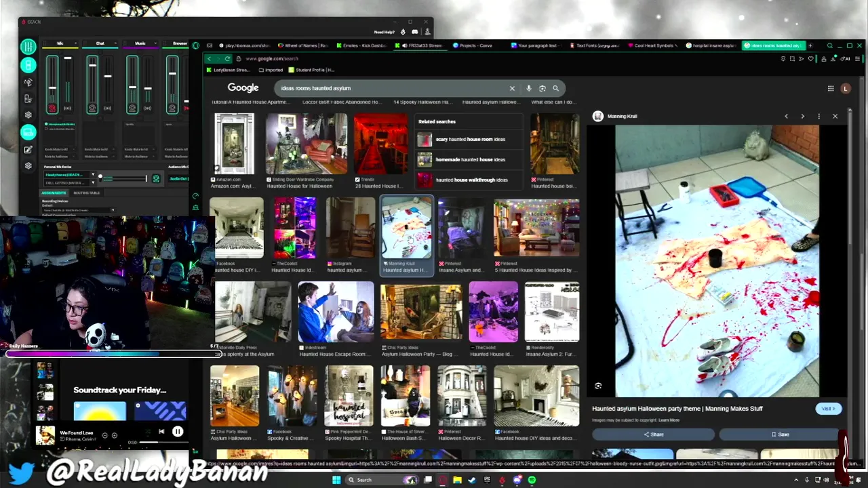The height and width of the screenshot is (488, 868).
Task: Toggle the personal mix headphone mute button
Action: pyautogui.click(x=156, y=179)
